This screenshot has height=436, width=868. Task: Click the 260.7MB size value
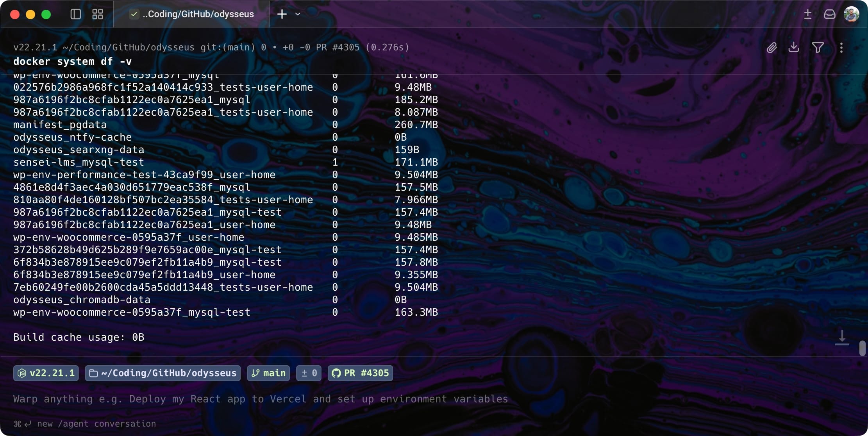point(416,125)
